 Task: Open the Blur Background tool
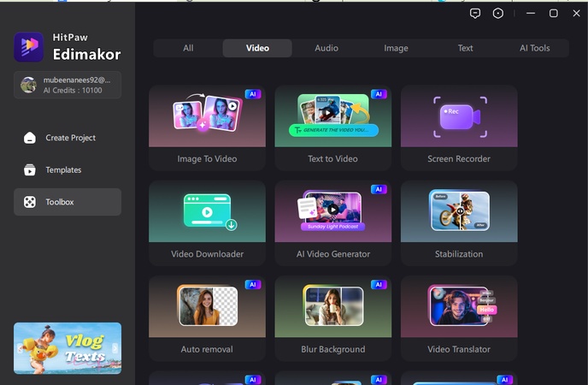point(333,318)
